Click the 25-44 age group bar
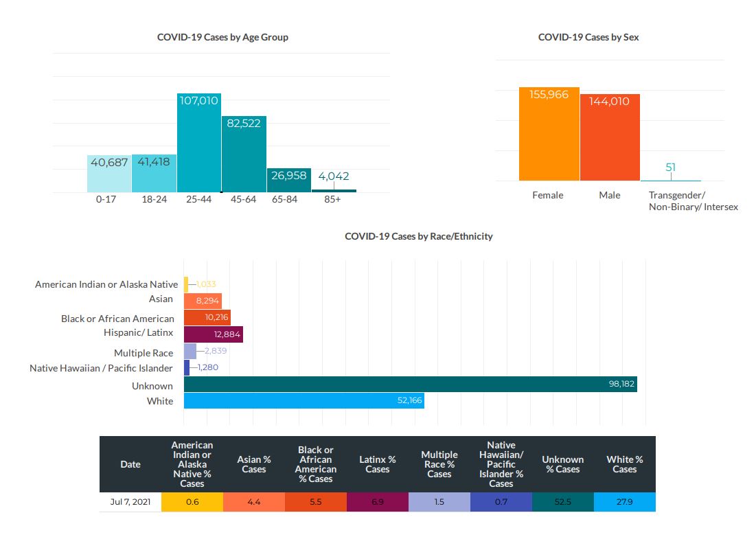Viewport: 756px width, 537px height. pos(198,143)
